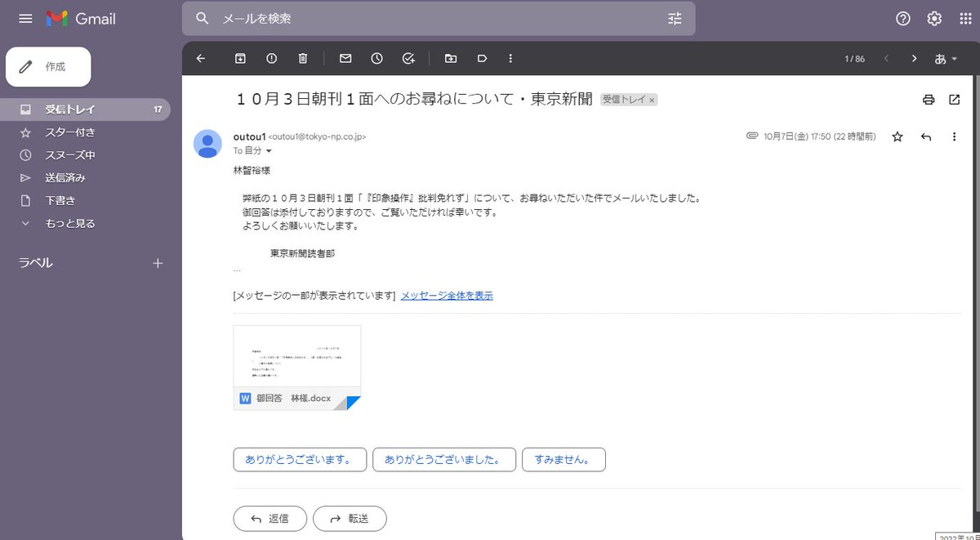The width and height of the screenshot is (980, 540).
Task: Star this message
Action: coord(898,136)
